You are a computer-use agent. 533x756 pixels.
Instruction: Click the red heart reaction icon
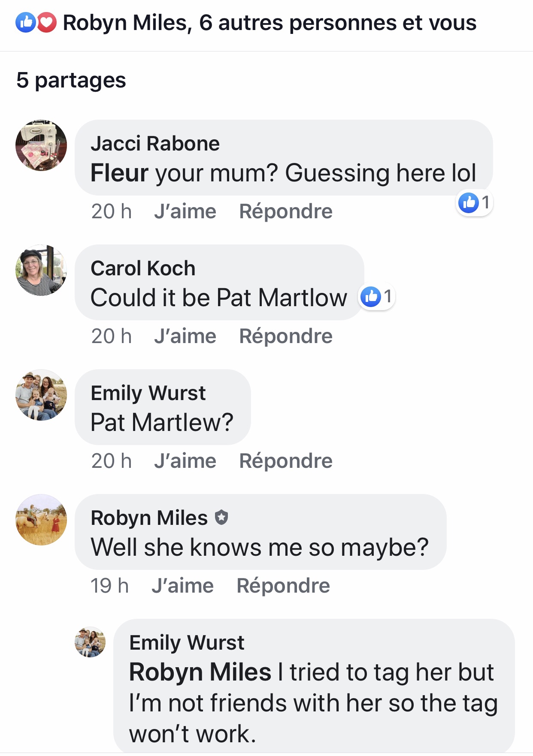click(47, 23)
